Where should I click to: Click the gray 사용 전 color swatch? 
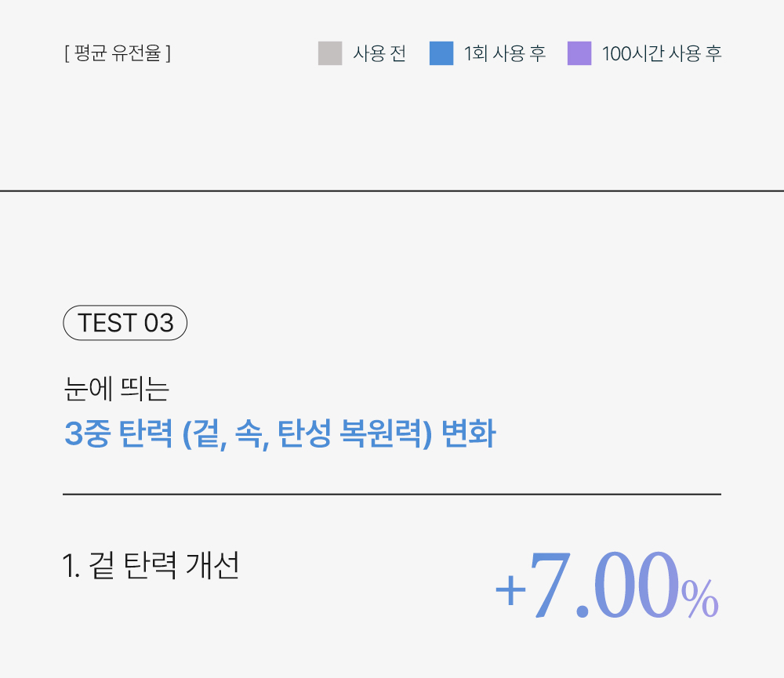(330, 53)
